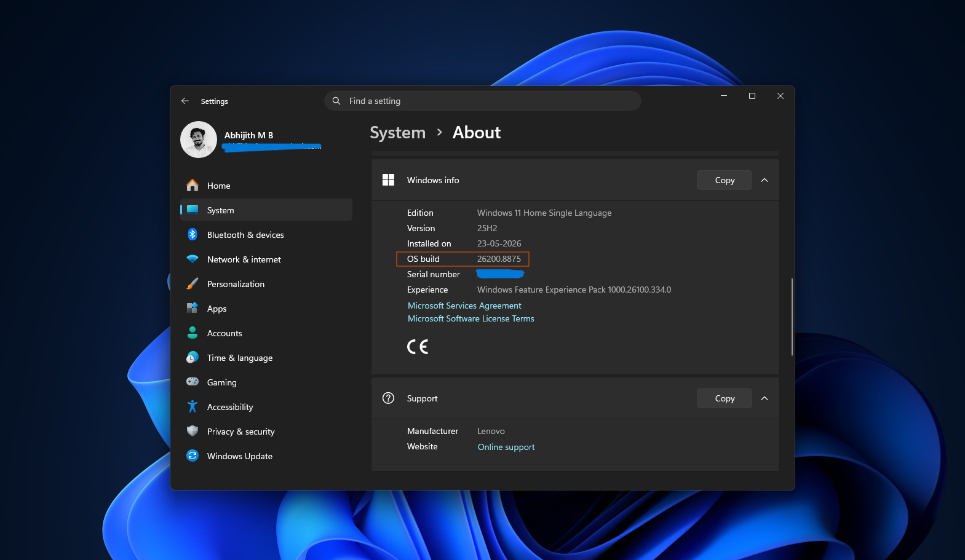Screen dimensions: 965x560
Task: Click the Serial number label
Action: coord(433,274)
